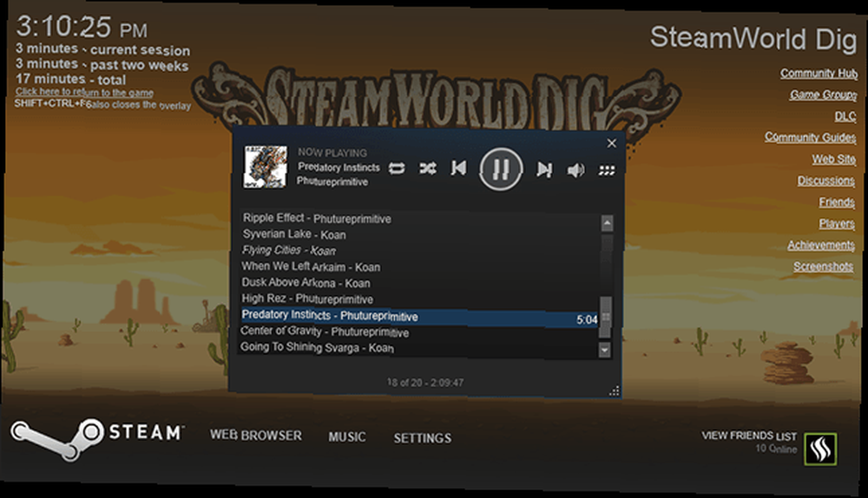The height and width of the screenshot is (498, 868).
Task: Skip to the previous track
Action: pyautogui.click(x=458, y=167)
